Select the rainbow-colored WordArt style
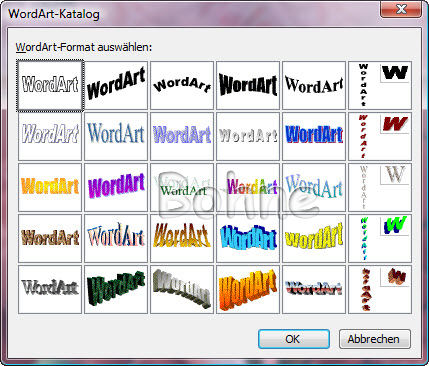Viewport: 429px width, 366px height. (x=248, y=187)
